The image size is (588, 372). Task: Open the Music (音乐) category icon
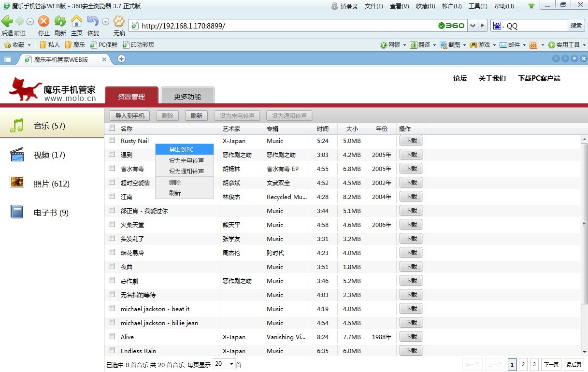tap(17, 126)
